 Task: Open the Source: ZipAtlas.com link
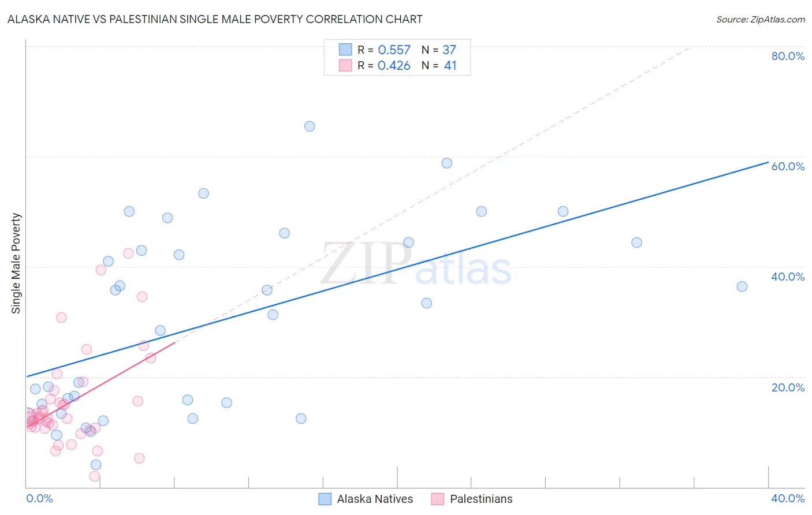pyautogui.click(x=761, y=19)
